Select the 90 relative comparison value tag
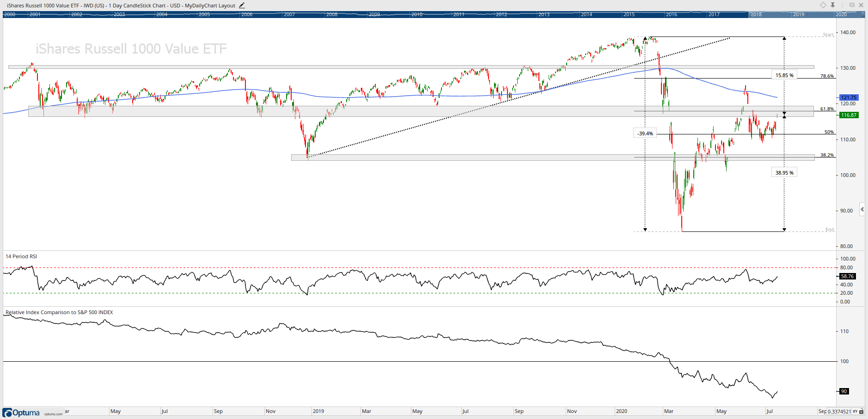Viewport: 868px width, 419px height. [x=844, y=391]
